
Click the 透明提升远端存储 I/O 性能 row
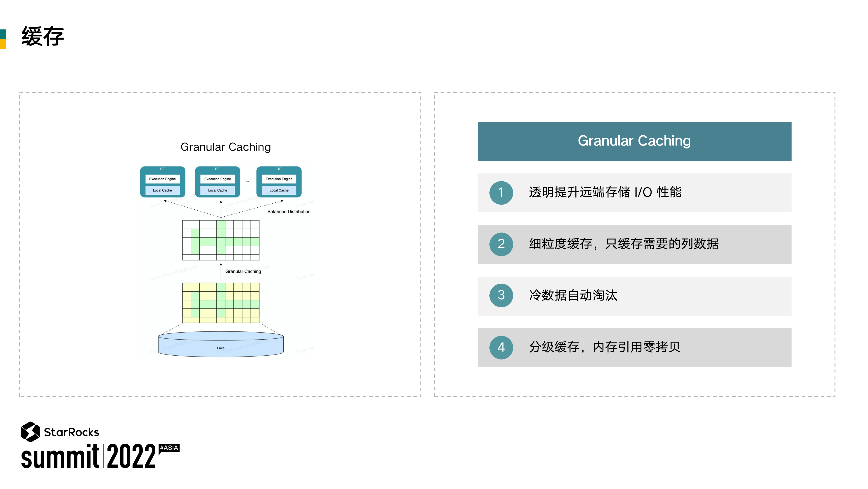[605, 193]
